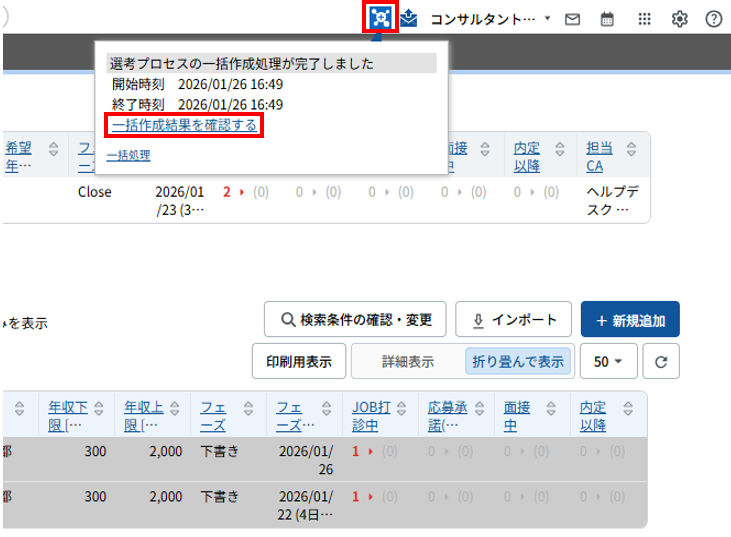Open the apps grid menu icon
This screenshot has width=731, height=537.
(x=644, y=19)
